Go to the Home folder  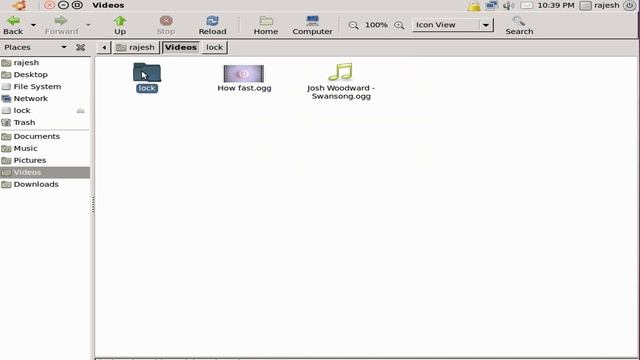[x=266, y=25]
